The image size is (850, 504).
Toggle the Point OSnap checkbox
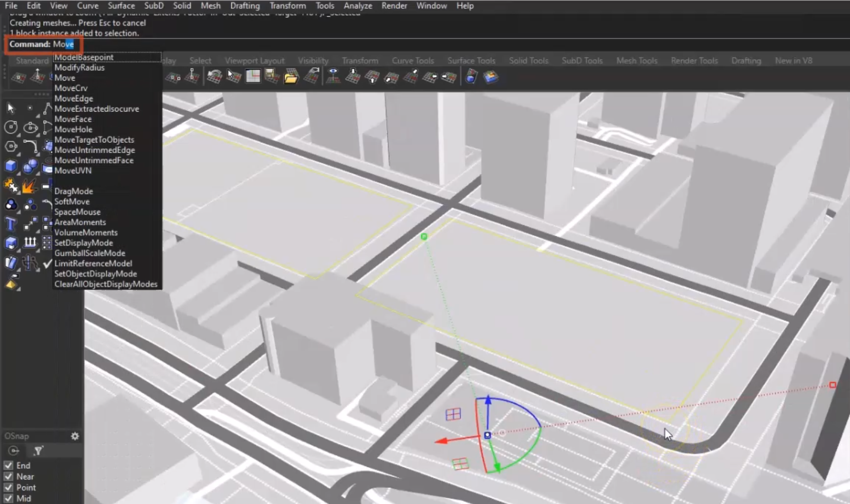pyautogui.click(x=8, y=487)
